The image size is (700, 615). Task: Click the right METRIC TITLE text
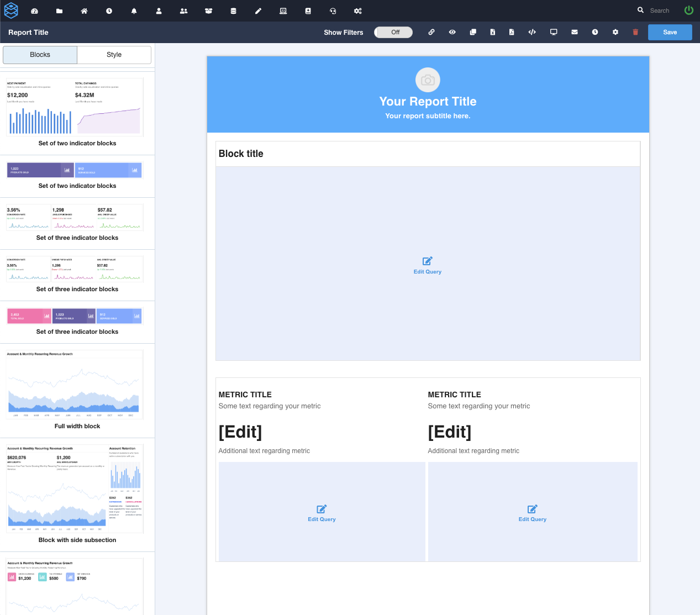[455, 395]
